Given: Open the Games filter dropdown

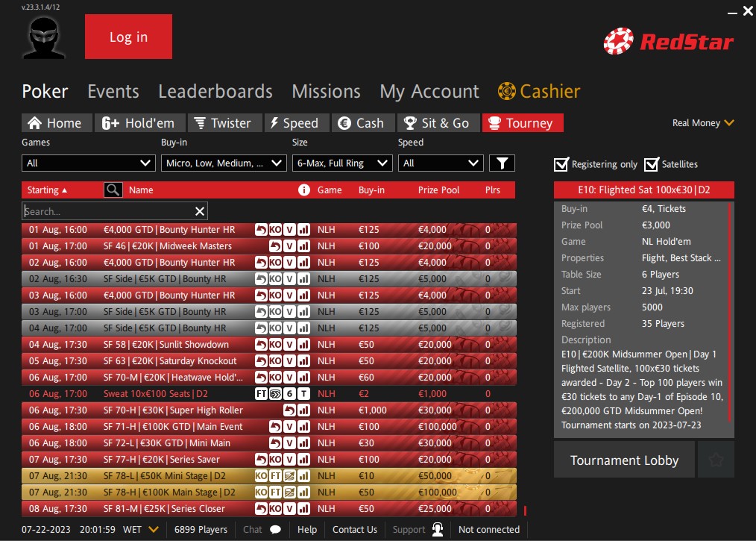Looking at the screenshot, I should [x=88, y=163].
